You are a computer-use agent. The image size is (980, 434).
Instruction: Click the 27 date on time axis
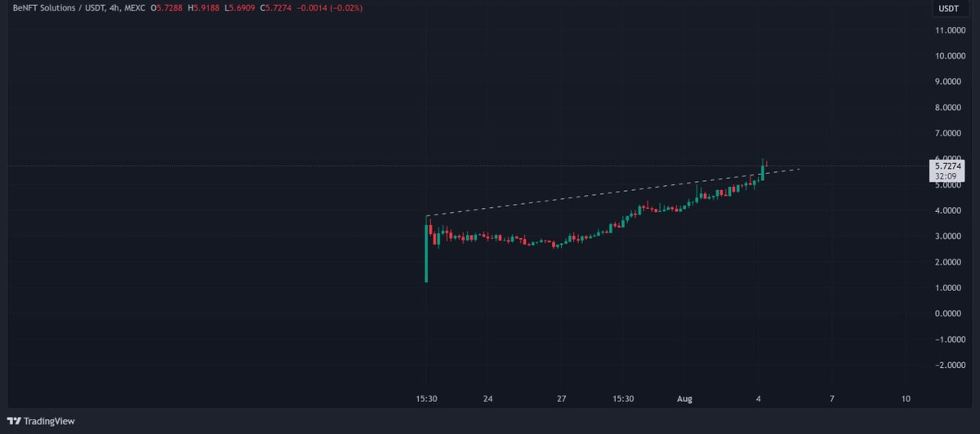click(x=562, y=399)
